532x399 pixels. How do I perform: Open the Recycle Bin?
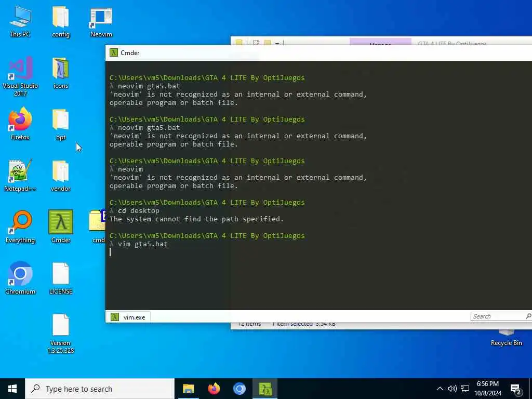506,338
